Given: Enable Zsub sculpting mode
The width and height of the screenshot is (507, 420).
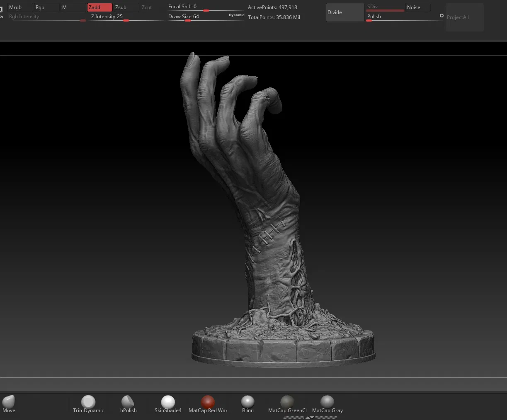Looking at the screenshot, I should pos(126,7).
